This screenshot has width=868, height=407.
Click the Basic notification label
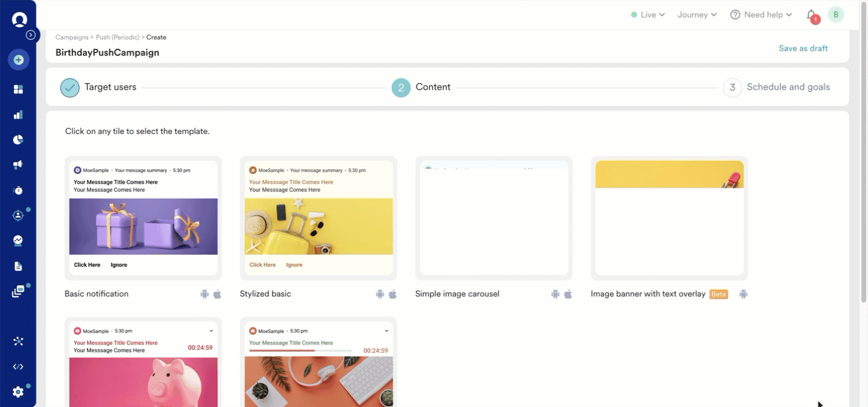click(96, 294)
